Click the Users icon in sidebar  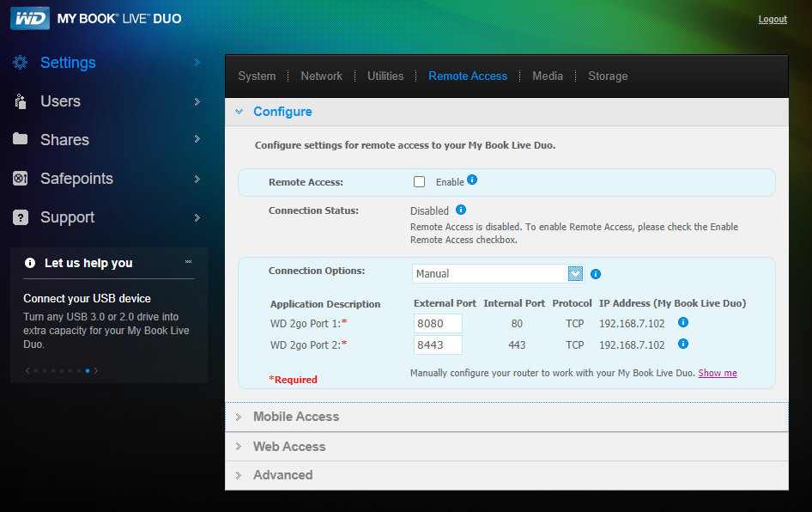tap(21, 101)
